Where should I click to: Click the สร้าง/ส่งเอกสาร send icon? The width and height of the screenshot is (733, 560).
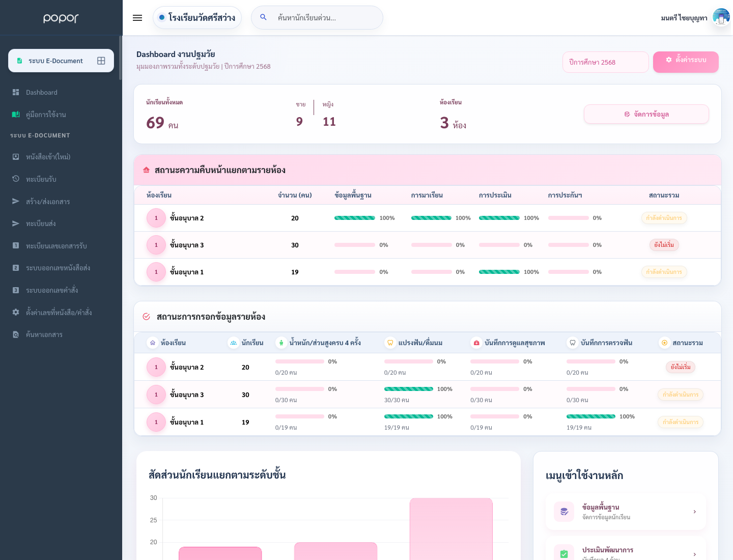click(x=16, y=201)
